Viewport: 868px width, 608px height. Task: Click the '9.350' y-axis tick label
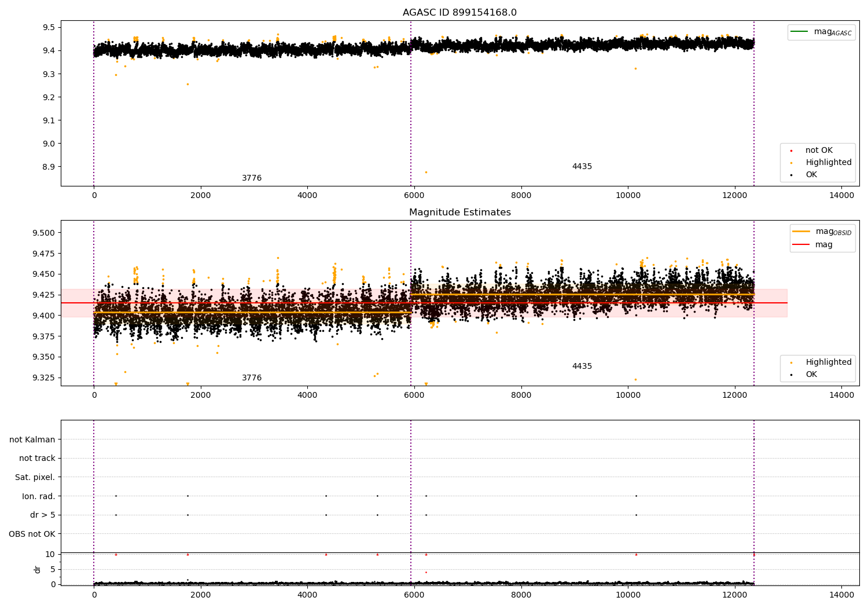(44, 357)
